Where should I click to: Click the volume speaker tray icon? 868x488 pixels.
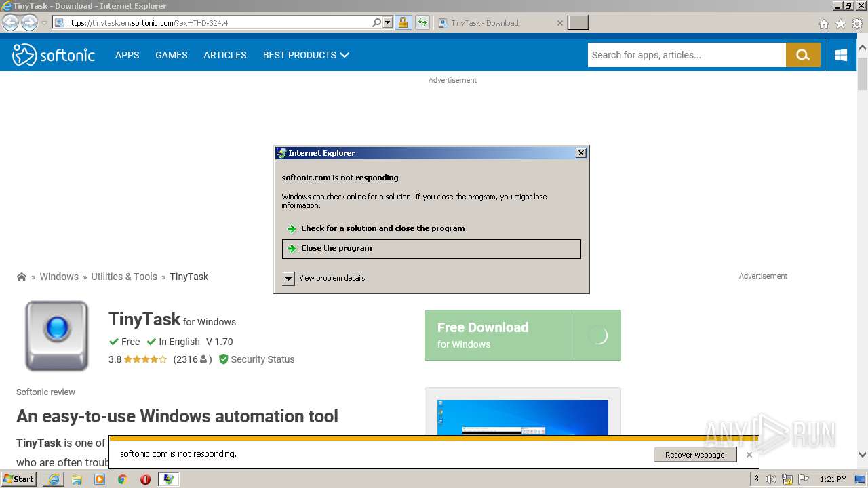[771, 479]
